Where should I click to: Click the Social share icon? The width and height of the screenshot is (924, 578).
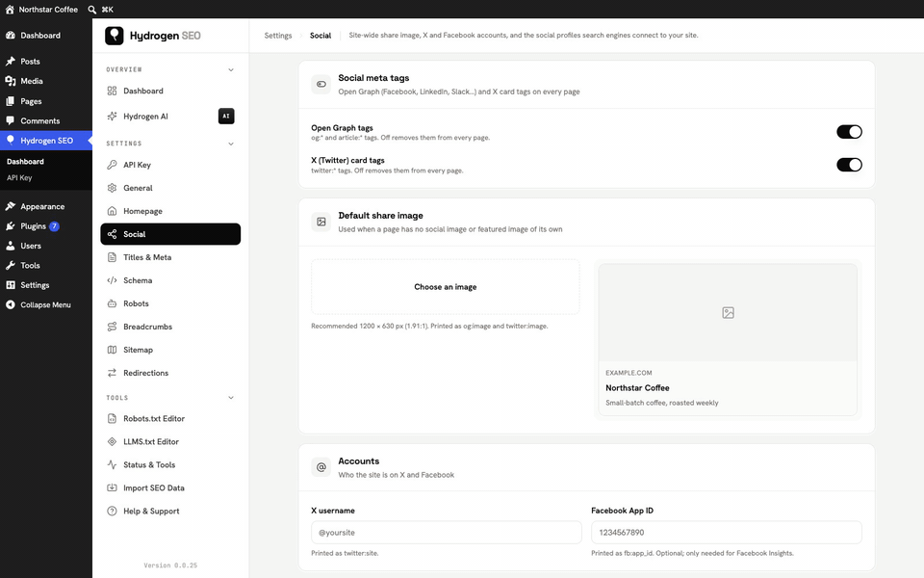click(x=112, y=234)
